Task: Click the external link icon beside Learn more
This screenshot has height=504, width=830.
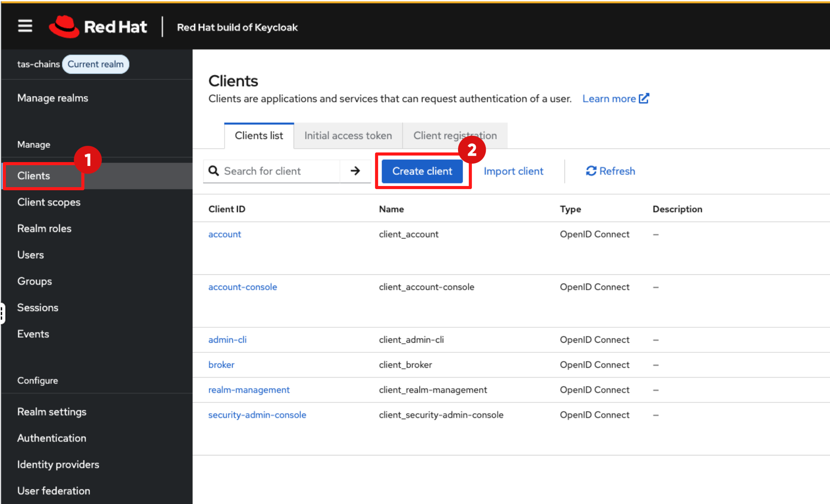Action: pyautogui.click(x=644, y=98)
